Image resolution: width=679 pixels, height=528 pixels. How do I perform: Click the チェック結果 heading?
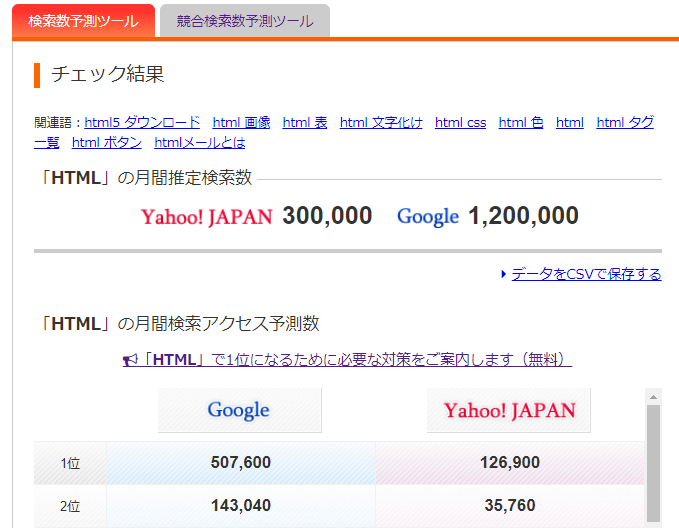(x=108, y=74)
